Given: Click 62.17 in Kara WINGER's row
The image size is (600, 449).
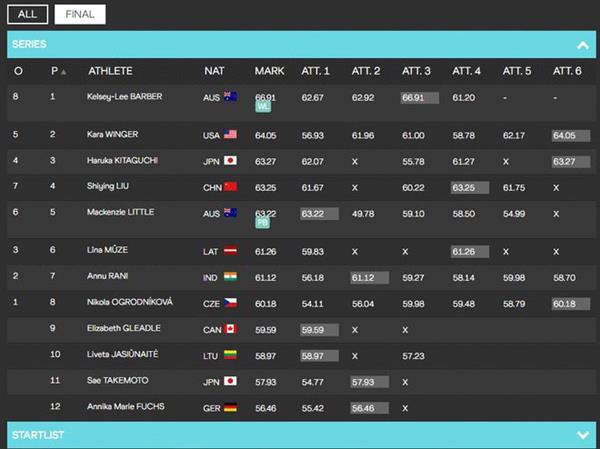Looking at the screenshot, I should click(514, 136).
